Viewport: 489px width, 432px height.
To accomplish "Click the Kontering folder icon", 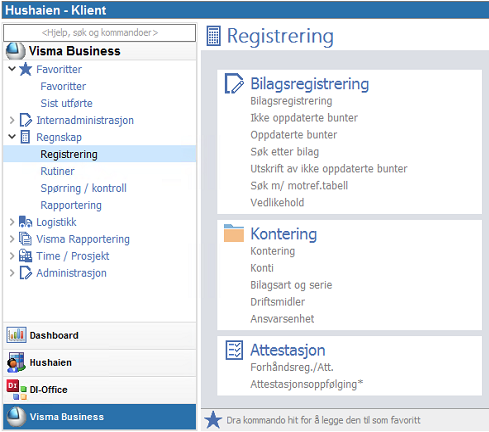I will 234,233.
